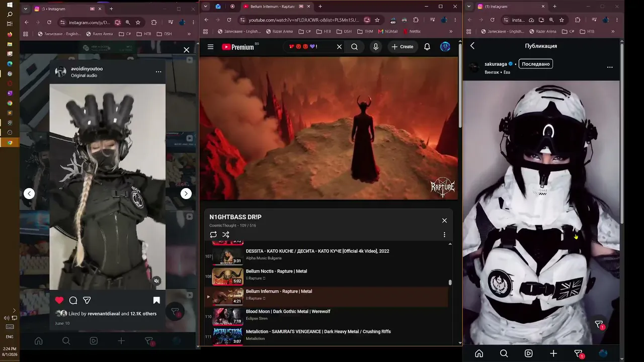Image resolution: width=644 pixels, height=362 pixels.
Task: Open the left Instagram window's tab search dropdown
Action: [x=25, y=9]
